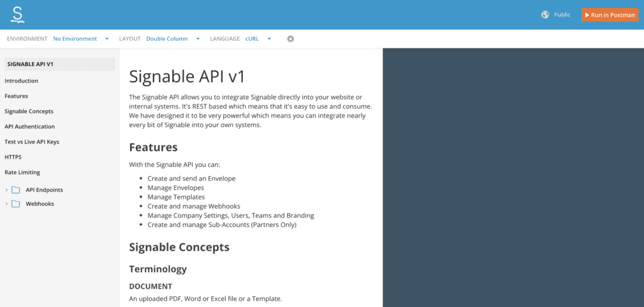
Task: Click 'Create and manage Webhooks' bullet
Action: pos(194,206)
